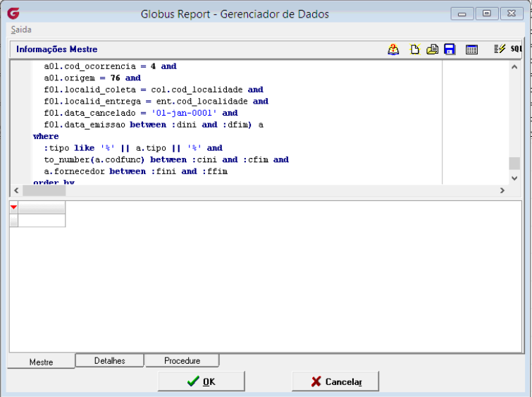Click the 'Informações Mestre' panel title
Screen dimensions: 532x397
tap(56, 49)
